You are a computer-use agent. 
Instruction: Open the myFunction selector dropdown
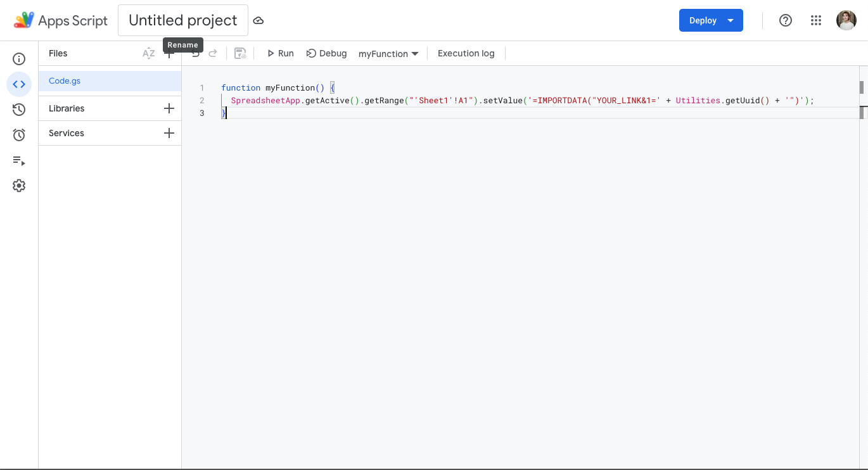point(388,54)
